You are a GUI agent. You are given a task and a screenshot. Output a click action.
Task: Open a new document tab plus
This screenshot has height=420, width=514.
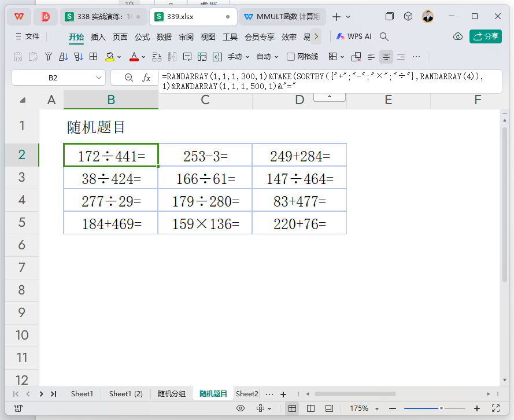(x=336, y=17)
